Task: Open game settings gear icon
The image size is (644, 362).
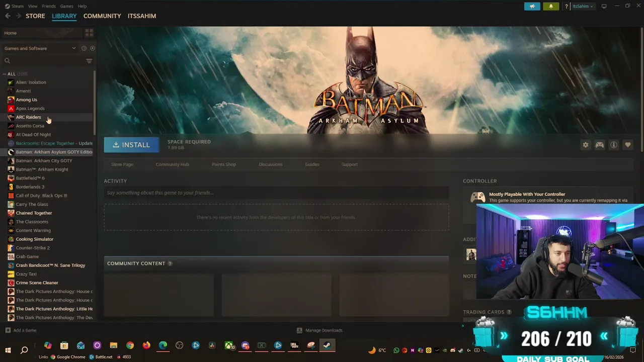Action: coord(586,145)
